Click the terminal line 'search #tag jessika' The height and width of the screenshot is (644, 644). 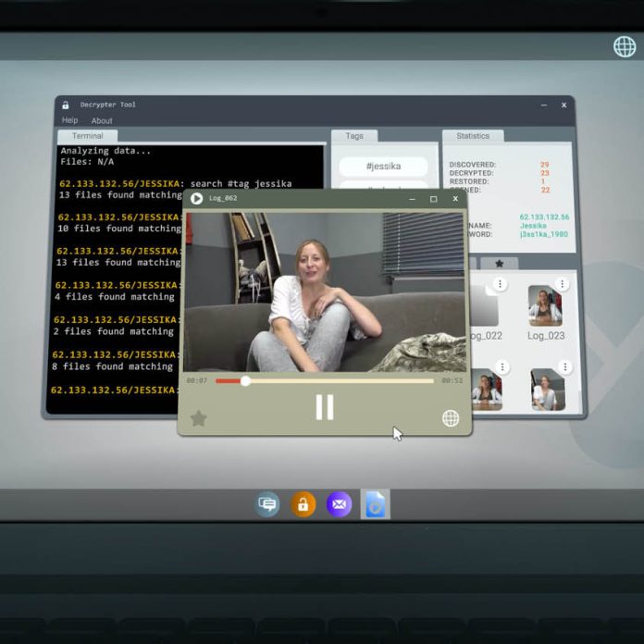(x=241, y=183)
